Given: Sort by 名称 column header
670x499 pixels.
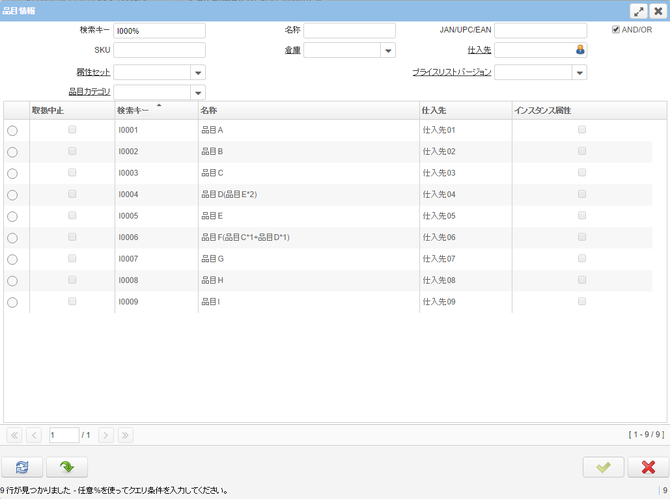Looking at the screenshot, I should point(309,111).
